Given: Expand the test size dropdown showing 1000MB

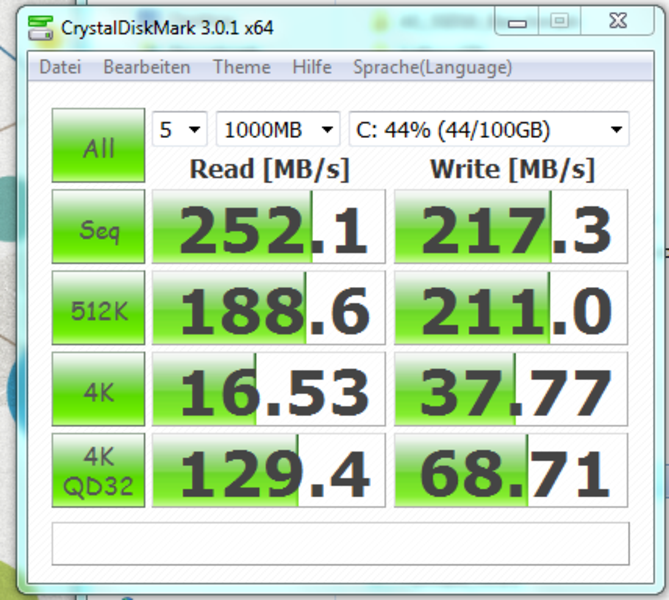Looking at the screenshot, I should tap(278, 129).
